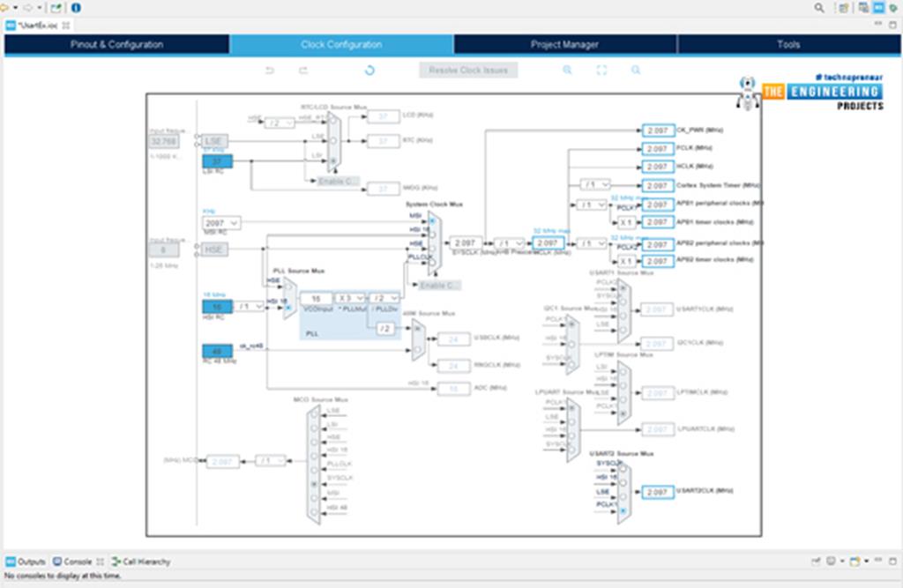903x588 pixels.
Task: Open the MSI RC 2097 frequency dropdown
Action: 220,224
